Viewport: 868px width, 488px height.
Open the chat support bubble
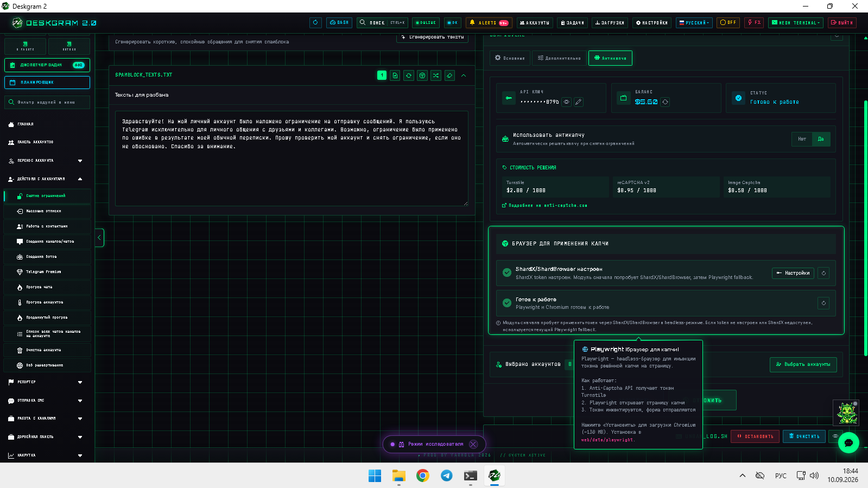(x=848, y=443)
